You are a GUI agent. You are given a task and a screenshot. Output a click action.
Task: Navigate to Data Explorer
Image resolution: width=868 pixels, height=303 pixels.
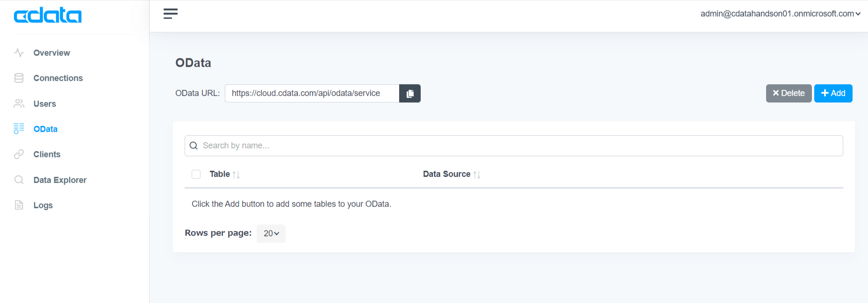click(x=60, y=180)
